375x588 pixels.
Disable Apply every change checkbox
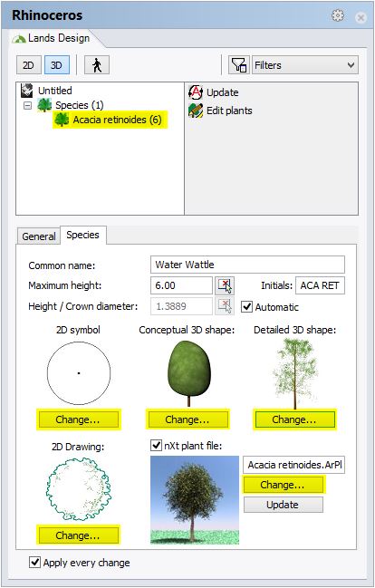(x=35, y=562)
